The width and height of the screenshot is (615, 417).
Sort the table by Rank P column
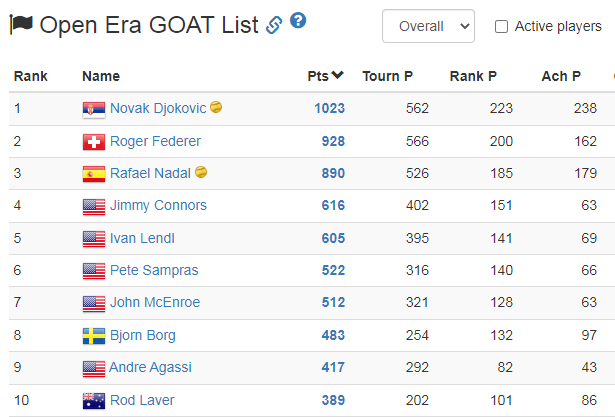[x=473, y=76]
